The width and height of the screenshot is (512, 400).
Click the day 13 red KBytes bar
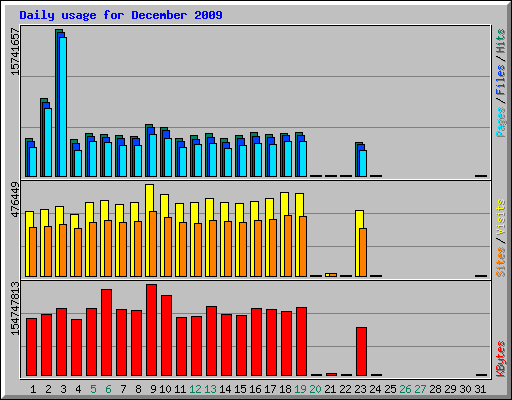click(x=211, y=341)
